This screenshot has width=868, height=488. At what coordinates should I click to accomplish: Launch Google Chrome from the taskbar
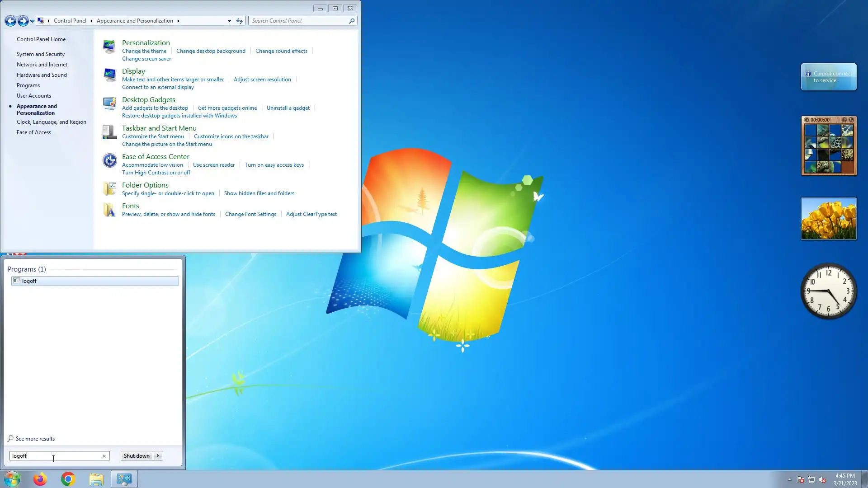(68, 479)
